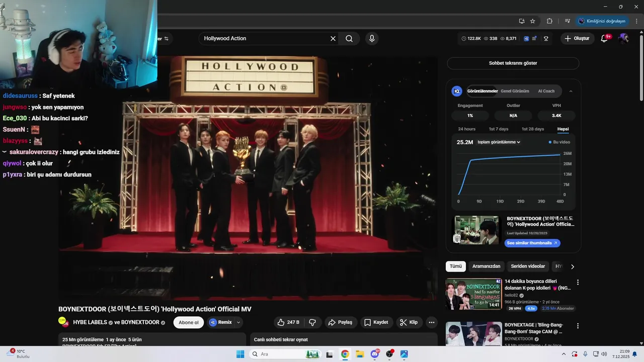
Task: Click 'Canlı sohbeti tekrar oynat' text
Action: (281, 340)
